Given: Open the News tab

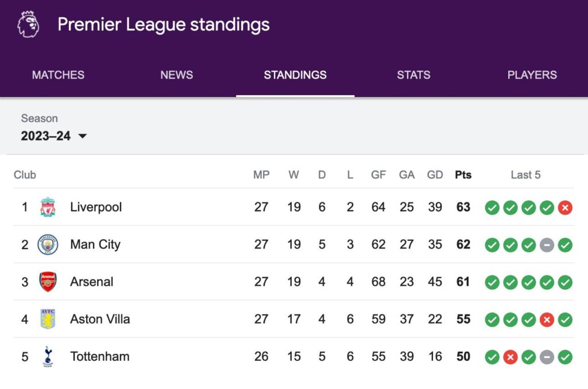Looking at the screenshot, I should coord(176,75).
